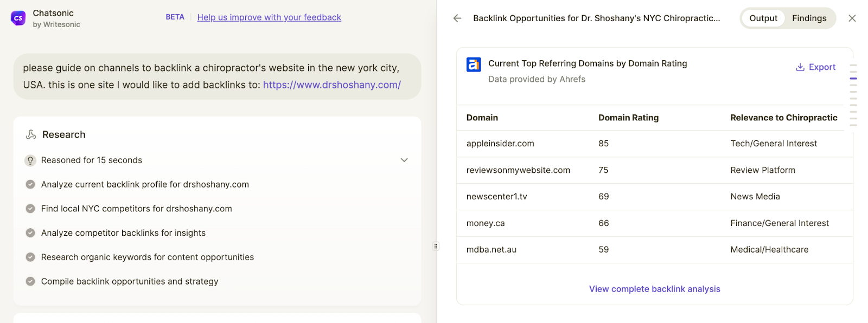
Task: Open the drshoshany.com URL in message
Action: [331, 85]
